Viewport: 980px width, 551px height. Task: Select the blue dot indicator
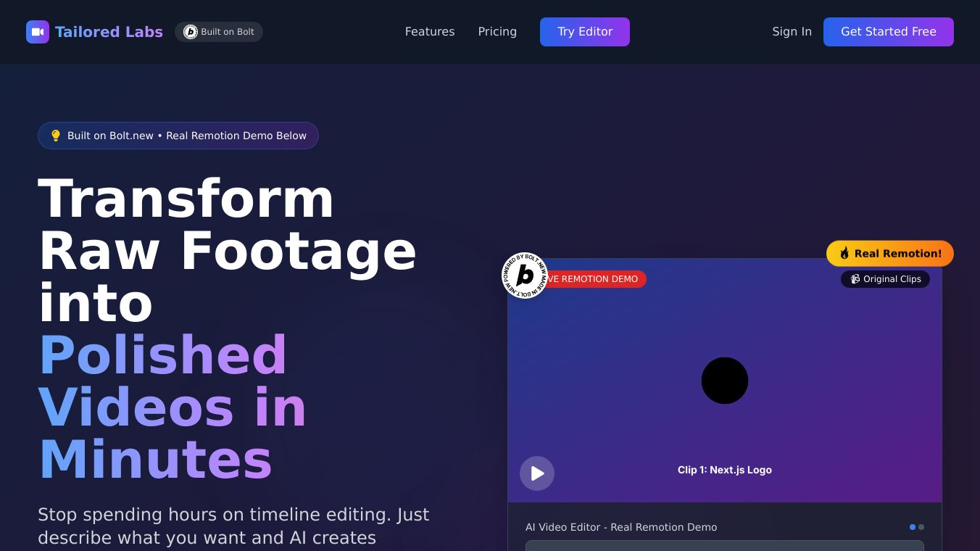(913, 527)
